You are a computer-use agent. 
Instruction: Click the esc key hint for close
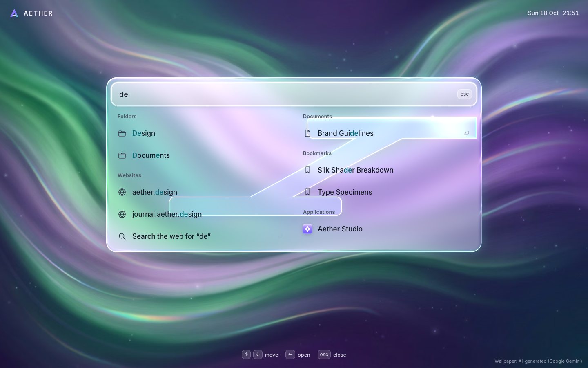pyautogui.click(x=324, y=355)
